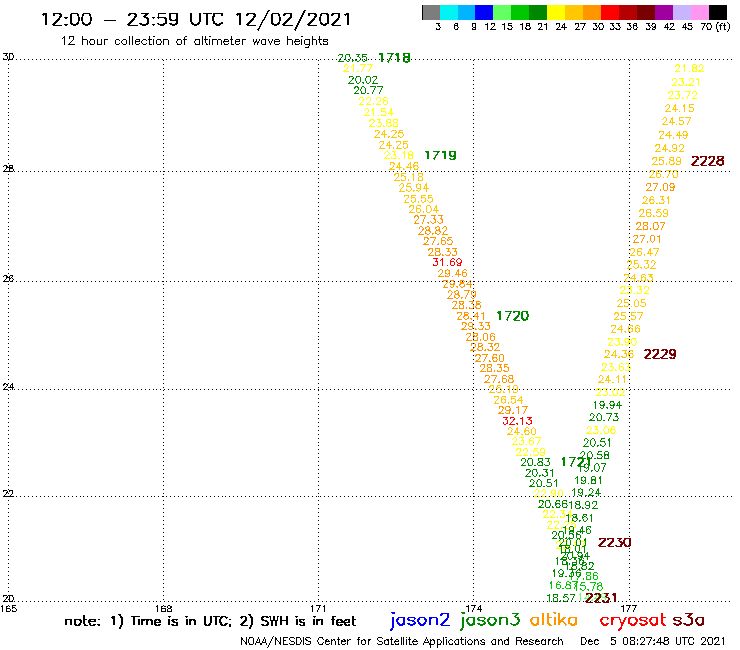Click the wave height value 24.92
The image size is (740, 650).
point(669,148)
